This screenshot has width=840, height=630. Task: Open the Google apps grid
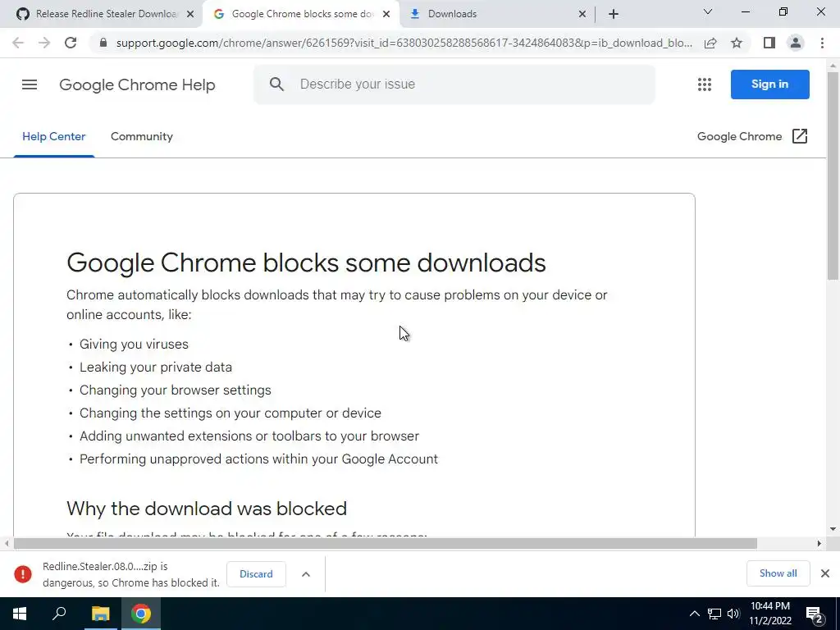pos(705,84)
